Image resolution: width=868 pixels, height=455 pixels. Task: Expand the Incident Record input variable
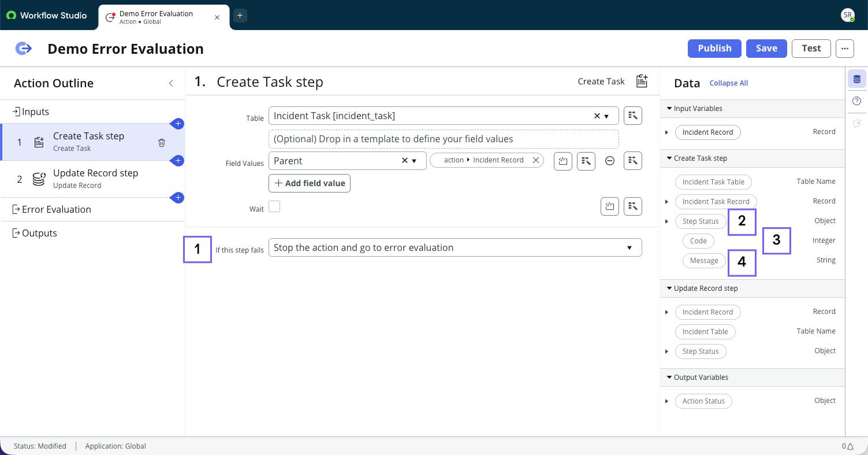point(666,132)
